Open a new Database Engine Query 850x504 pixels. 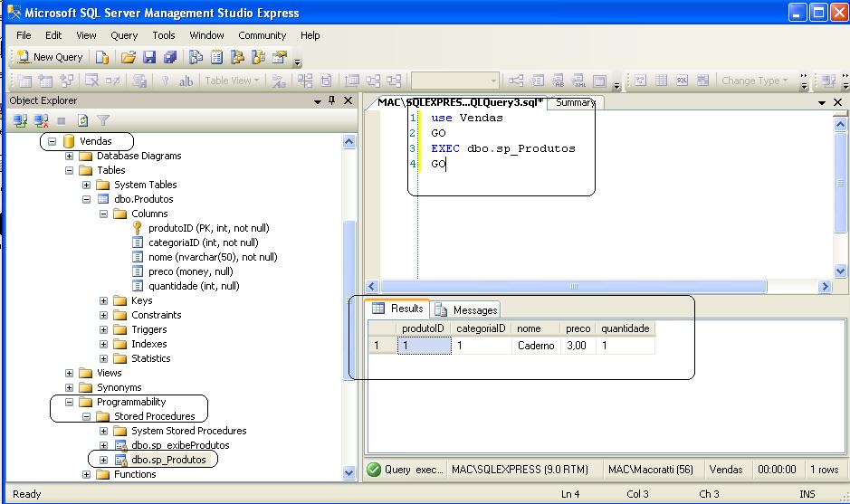102,57
